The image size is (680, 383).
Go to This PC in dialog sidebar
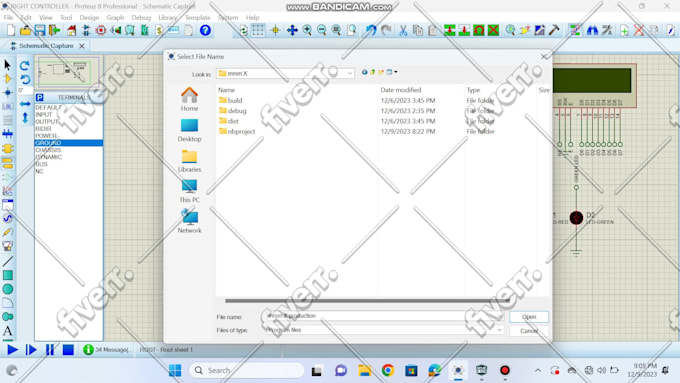pos(190,191)
